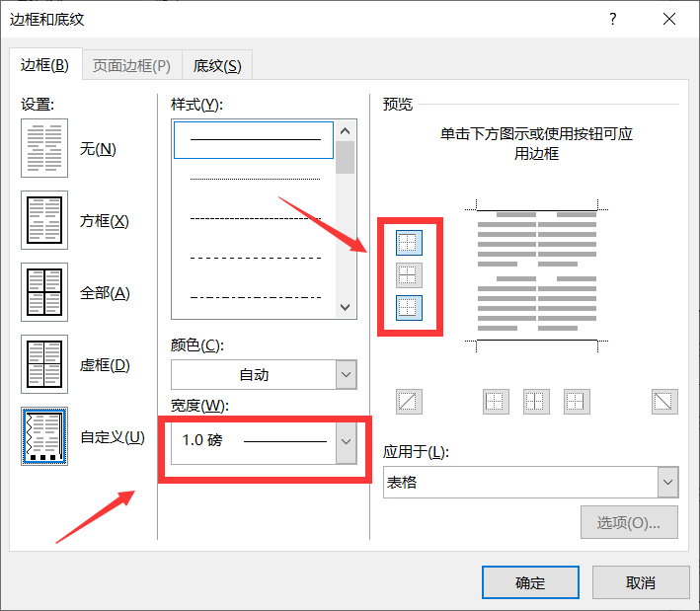Screen dimensions: 700x611
Task: Open the 颜色 color dropdown arrow
Action: pos(347,374)
